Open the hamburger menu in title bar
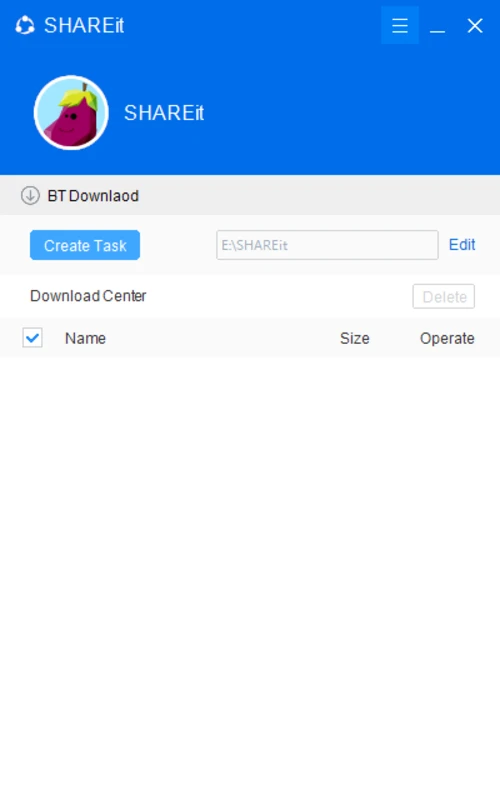 (x=399, y=26)
